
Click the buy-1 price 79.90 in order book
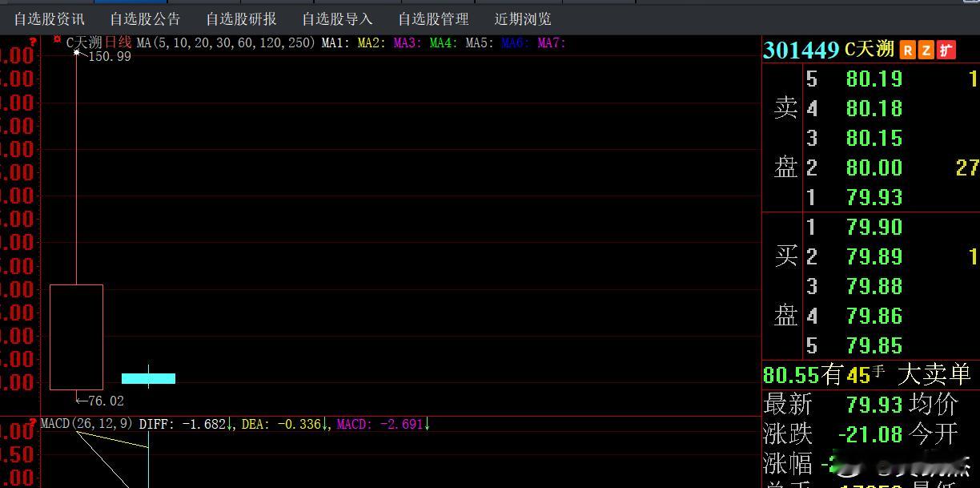point(874,227)
